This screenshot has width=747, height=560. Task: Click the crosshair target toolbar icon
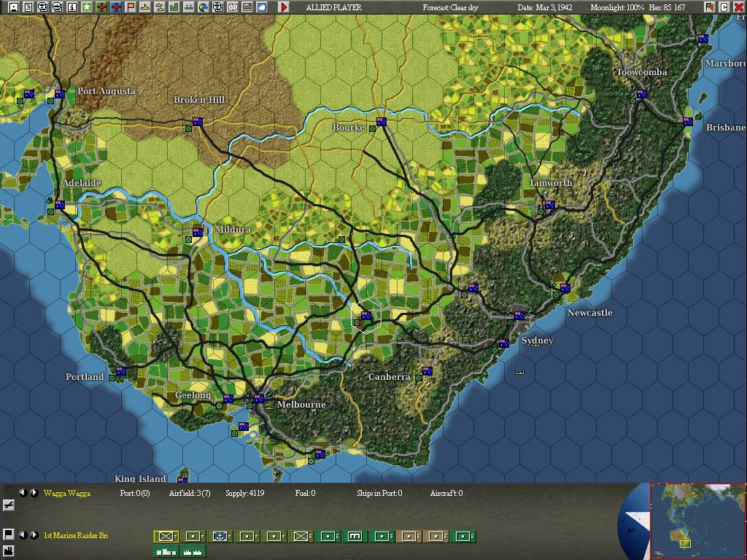(x=217, y=7)
